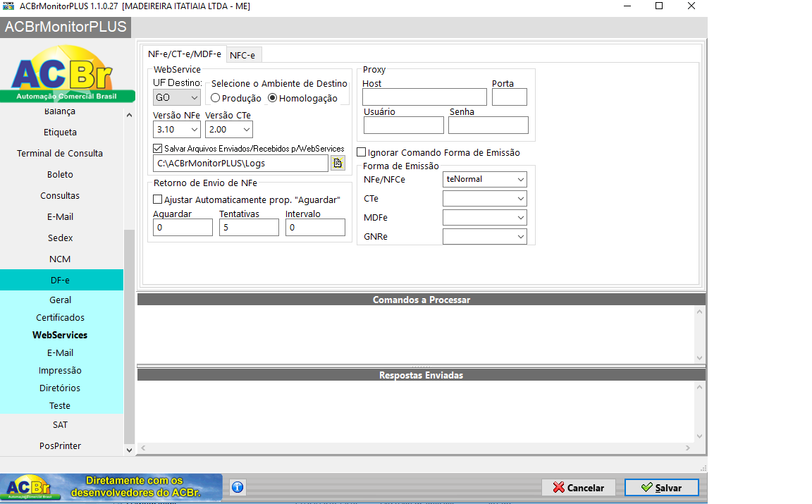This screenshot has width=812, height=504.
Task: Open PosPrinter in the sidebar
Action: tap(60, 446)
